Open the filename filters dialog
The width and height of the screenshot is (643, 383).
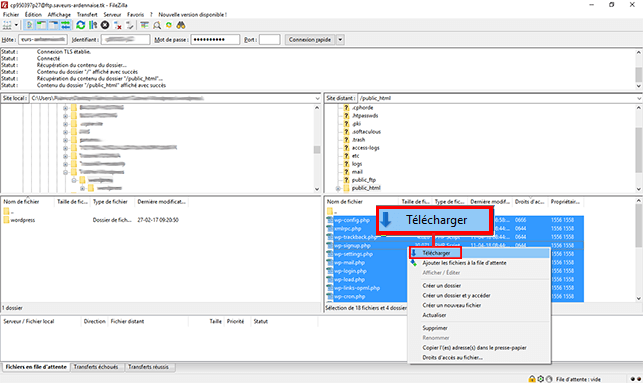coord(144,25)
